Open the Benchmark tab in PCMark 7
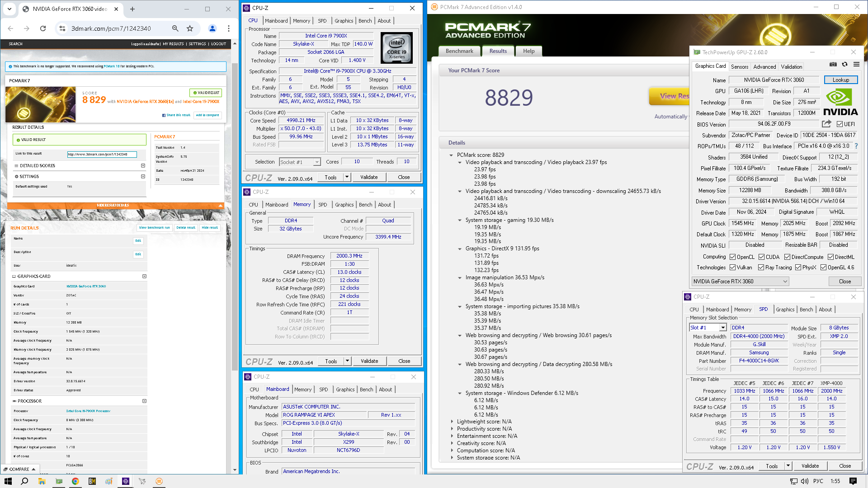This screenshot has height=488, width=868. [459, 51]
